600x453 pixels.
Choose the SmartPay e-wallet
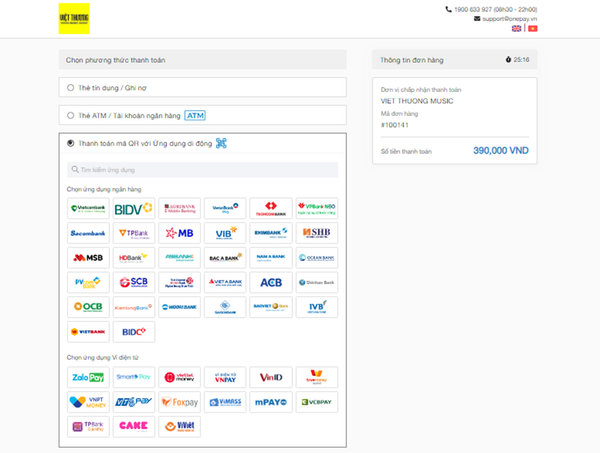(134, 377)
